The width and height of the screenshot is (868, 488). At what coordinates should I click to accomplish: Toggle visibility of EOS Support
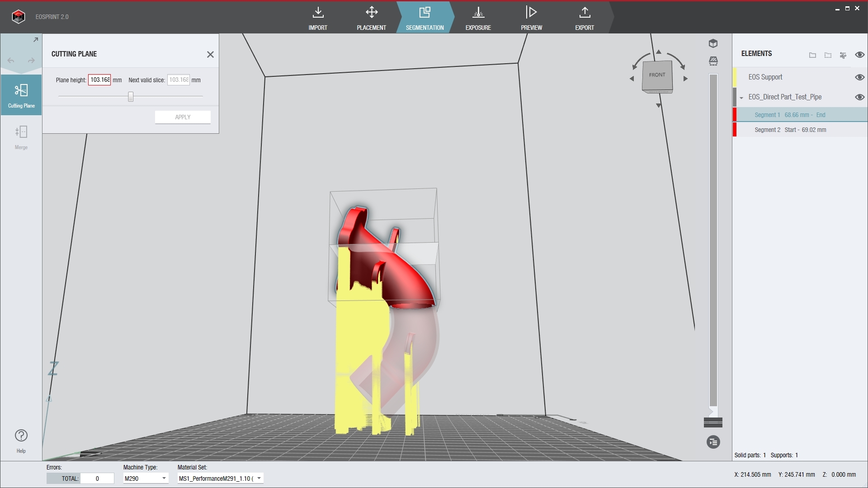[x=859, y=77]
